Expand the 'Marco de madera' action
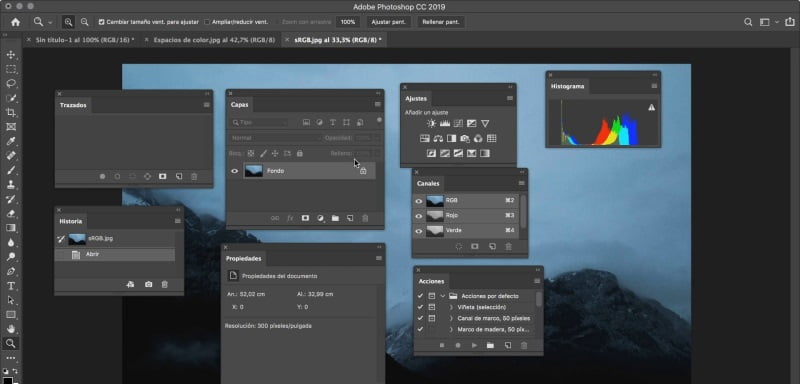800x384 pixels. [451, 329]
